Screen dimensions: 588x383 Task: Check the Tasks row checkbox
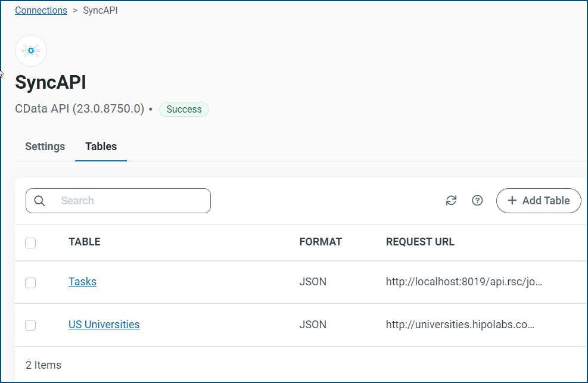click(30, 282)
